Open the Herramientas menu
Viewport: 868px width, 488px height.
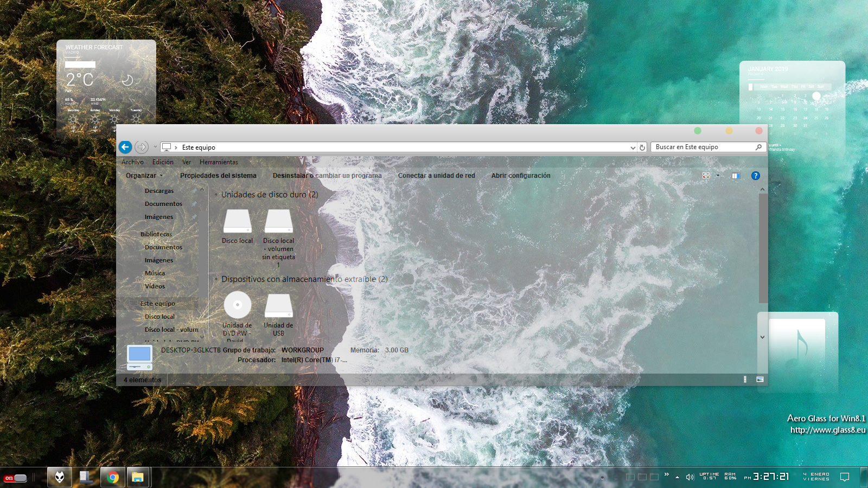click(219, 162)
